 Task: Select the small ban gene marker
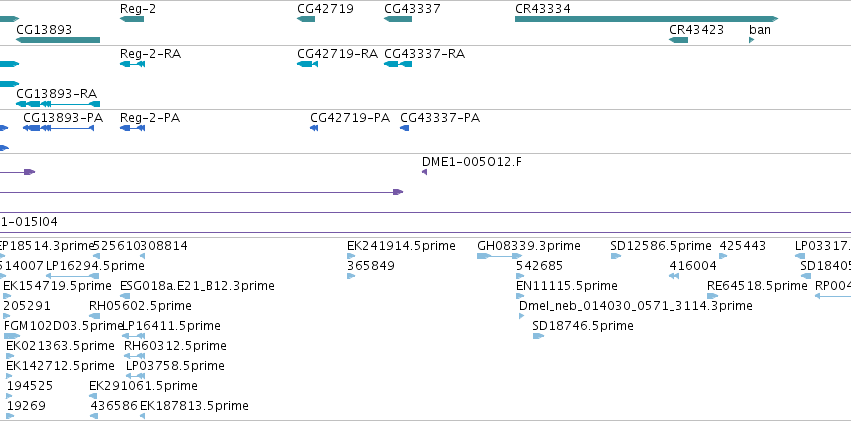pyautogui.click(x=752, y=40)
